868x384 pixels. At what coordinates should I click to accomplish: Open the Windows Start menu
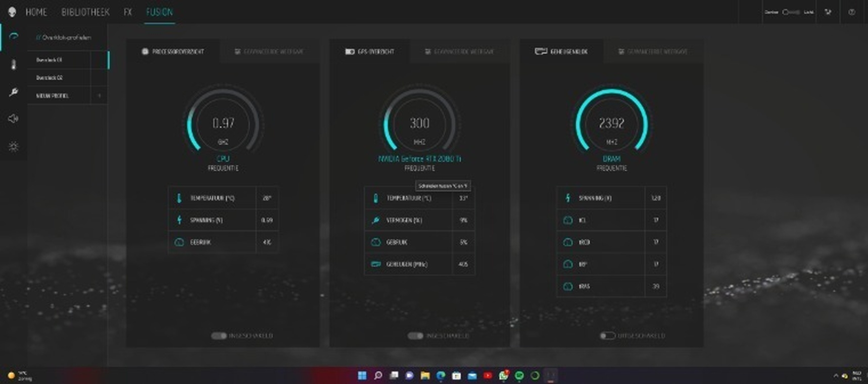[x=362, y=375]
